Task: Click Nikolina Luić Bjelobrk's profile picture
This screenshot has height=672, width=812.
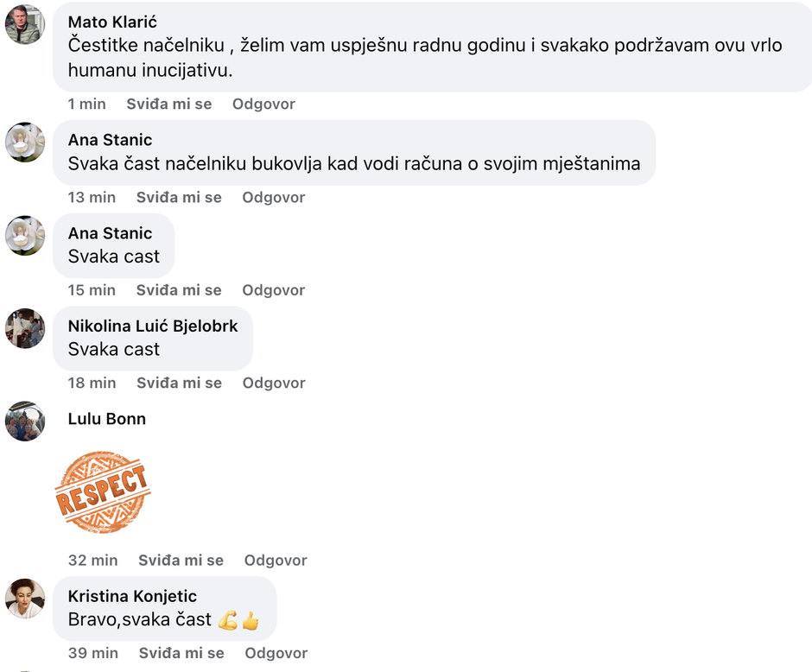Action: 25,328
